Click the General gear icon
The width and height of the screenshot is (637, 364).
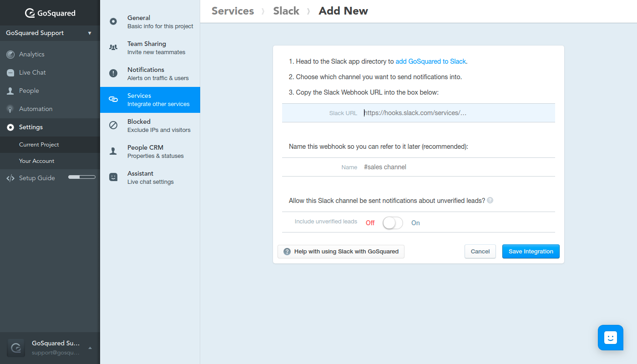113,21
